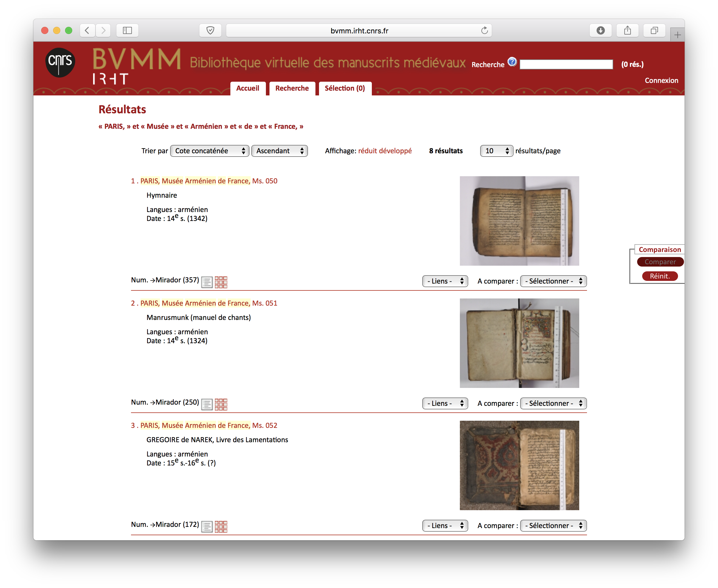Go forward with the browser forward arrow
The image size is (718, 588).
(103, 30)
